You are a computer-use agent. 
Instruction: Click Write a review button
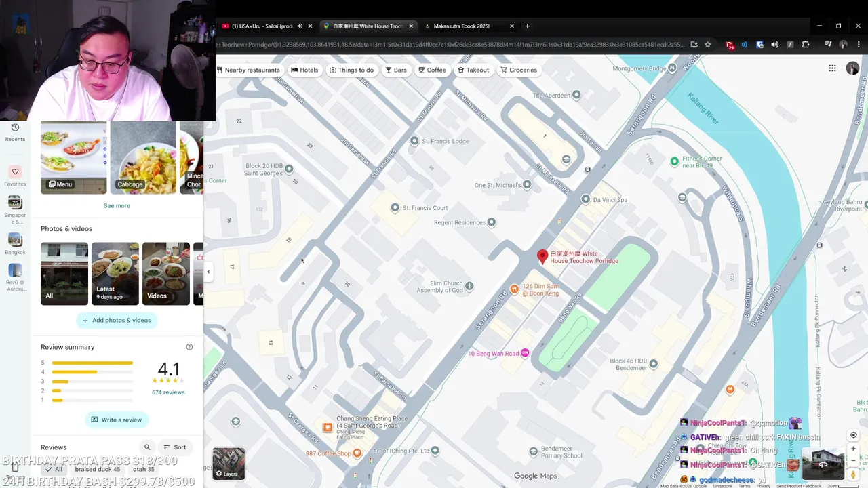point(117,420)
